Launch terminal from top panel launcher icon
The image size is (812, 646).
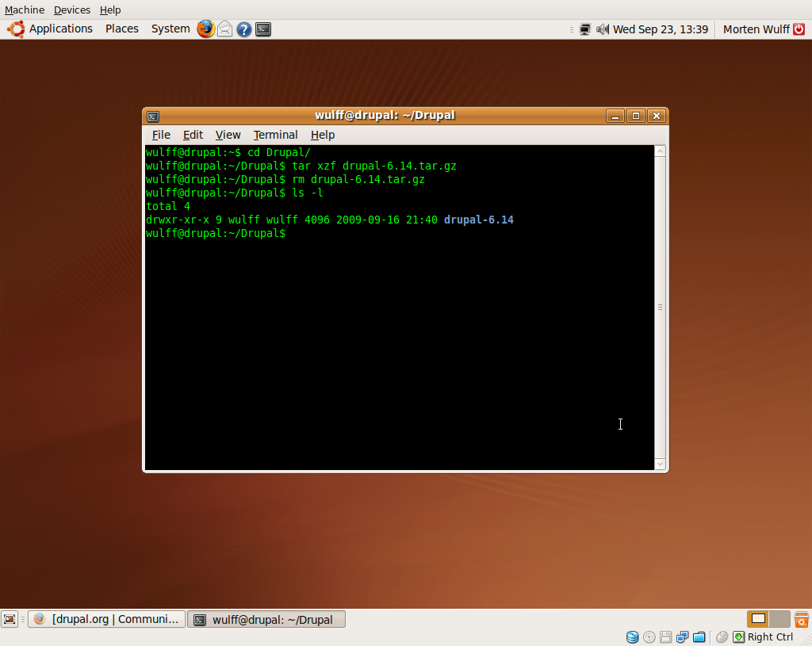(263, 29)
